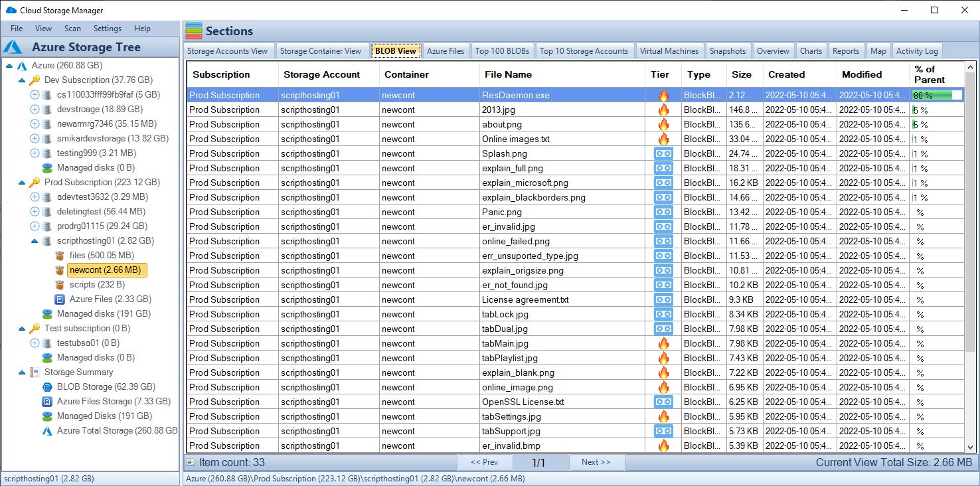Open the Settings menu

(x=108, y=29)
